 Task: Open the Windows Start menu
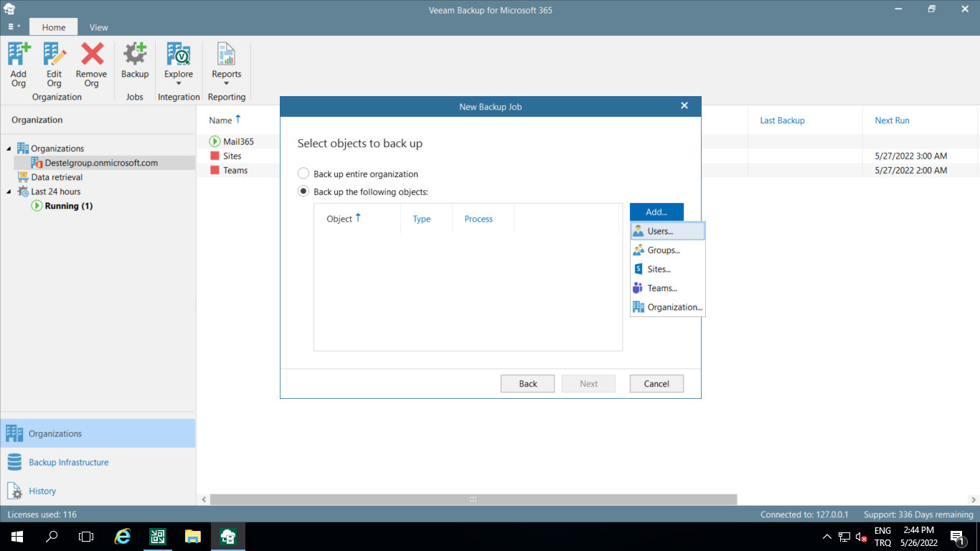click(17, 537)
